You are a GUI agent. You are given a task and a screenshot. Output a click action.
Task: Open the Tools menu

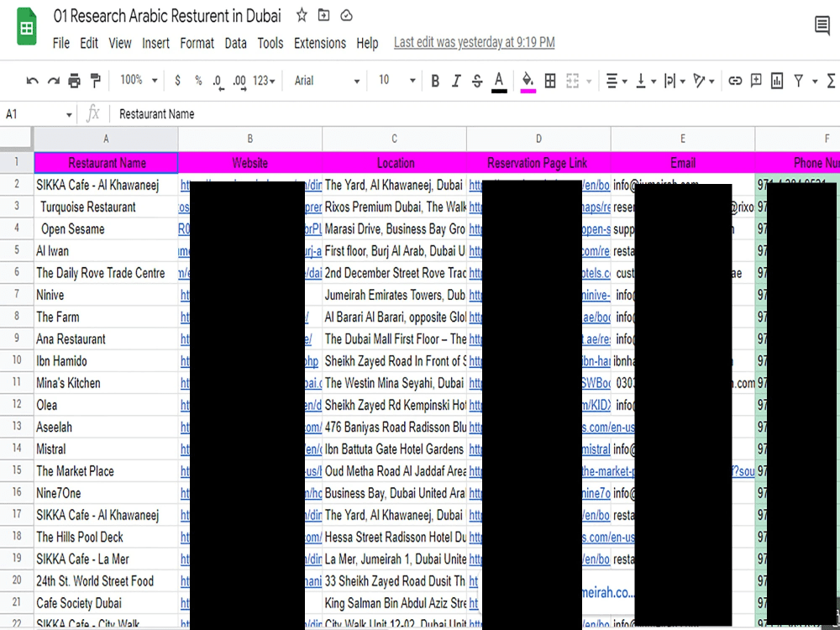coord(270,43)
